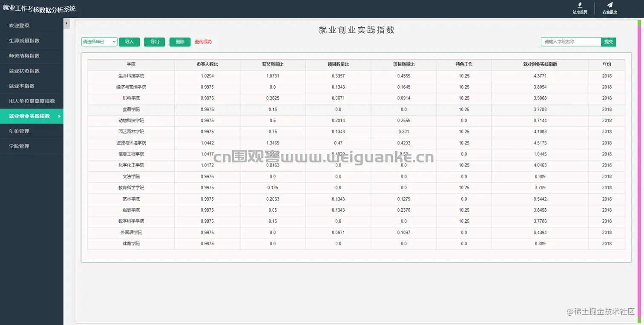Screen dimensions: 644x325
Task: Click value 3.8054 in 经济与管理学院 row
Action: tap(540, 87)
